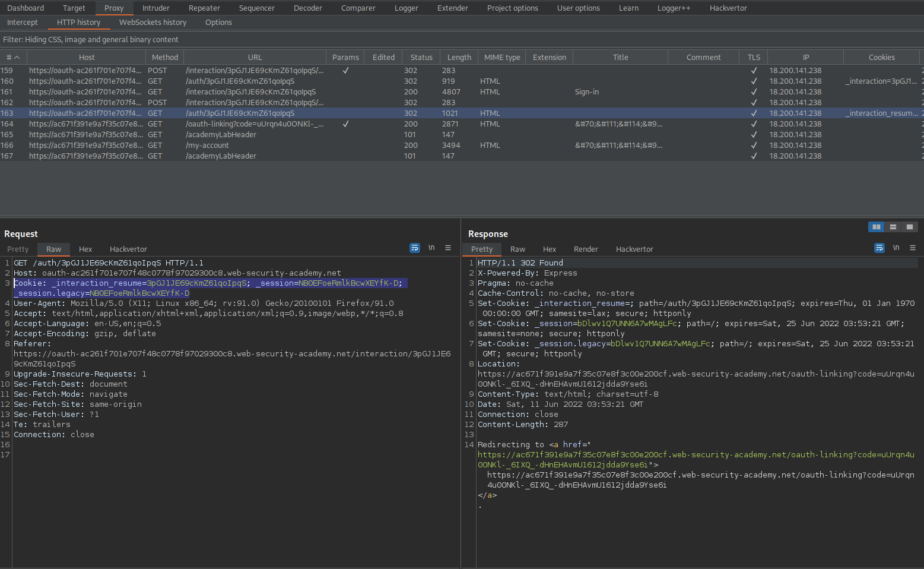The height and width of the screenshot is (569, 924).
Task: Sort history by the # column
Action: point(13,58)
